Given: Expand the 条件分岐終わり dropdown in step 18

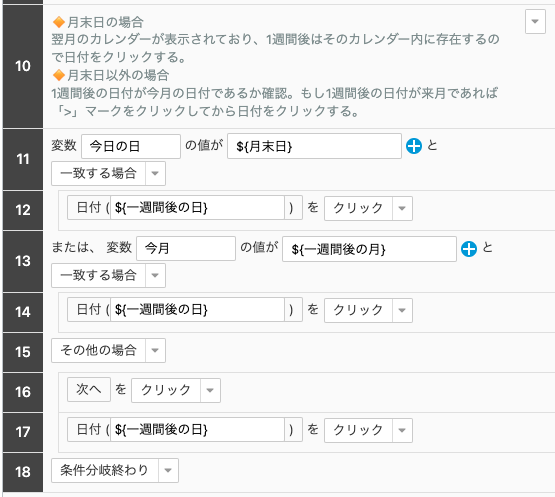Looking at the screenshot, I should [168, 470].
